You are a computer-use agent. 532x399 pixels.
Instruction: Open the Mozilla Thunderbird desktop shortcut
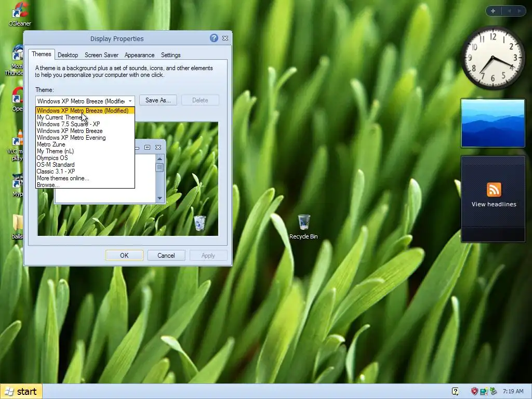pos(14,60)
